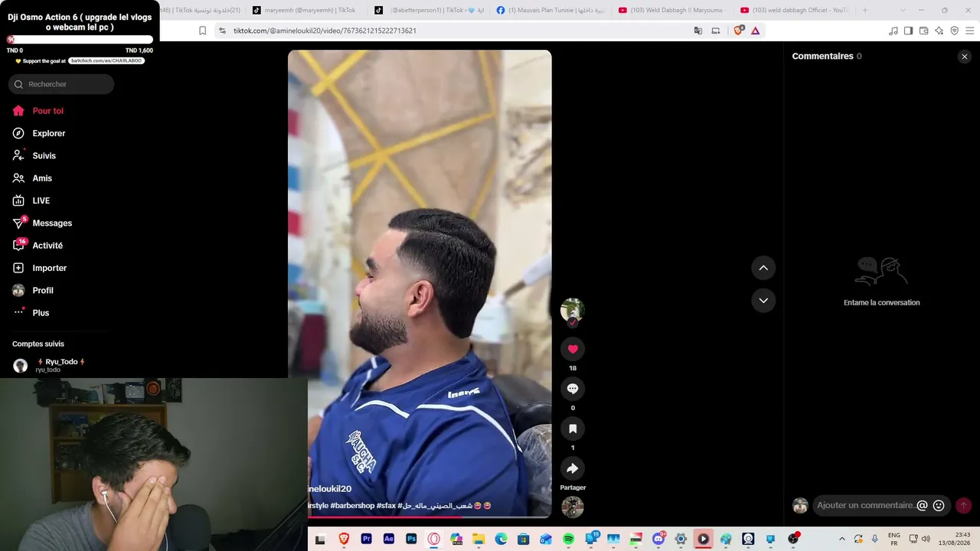
Task: Open the emoji picker for comments
Action: pyautogui.click(x=939, y=505)
